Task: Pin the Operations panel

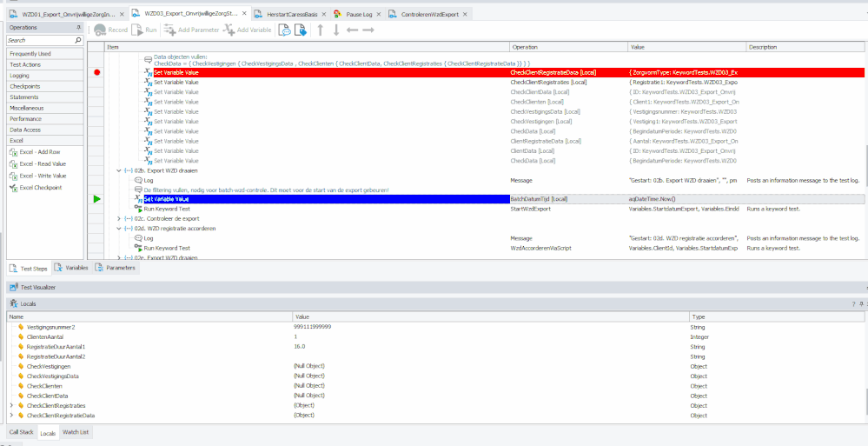Action: point(78,28)
